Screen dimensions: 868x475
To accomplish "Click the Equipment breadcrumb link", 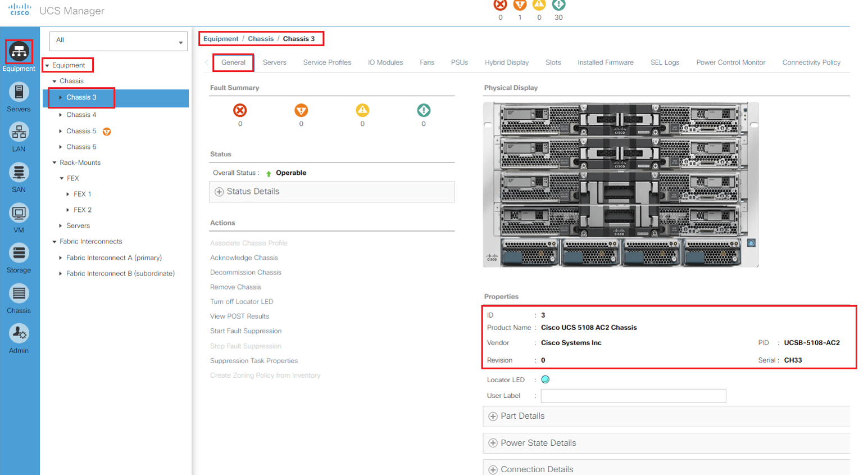I will point(221,39).
